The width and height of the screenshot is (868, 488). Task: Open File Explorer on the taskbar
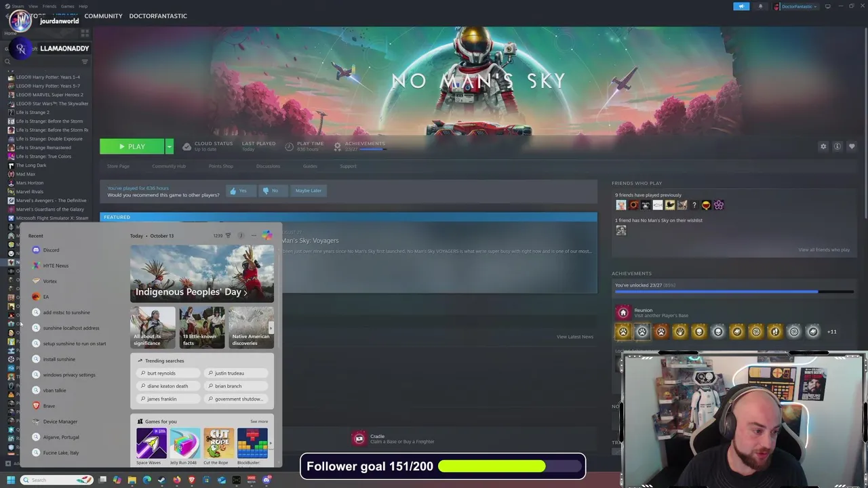[x=132, y=480]
